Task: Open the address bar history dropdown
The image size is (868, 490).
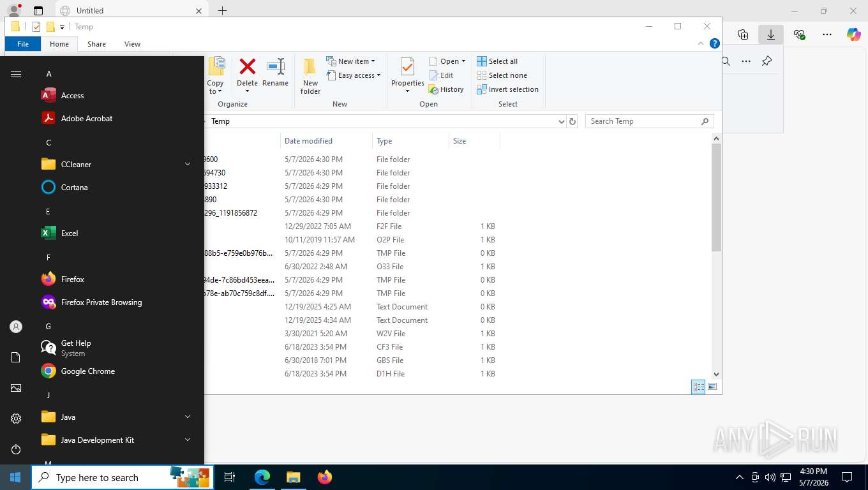Action: 561,121
